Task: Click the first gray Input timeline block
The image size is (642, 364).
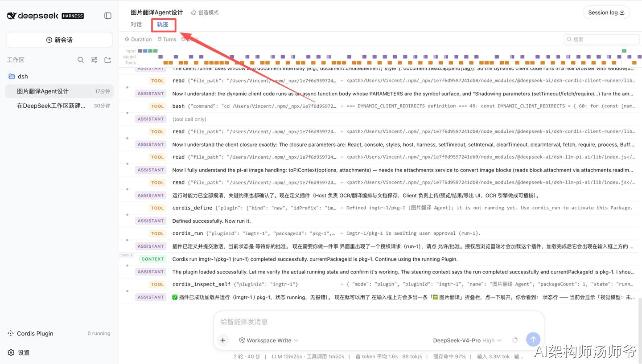Action: point(140,51)
